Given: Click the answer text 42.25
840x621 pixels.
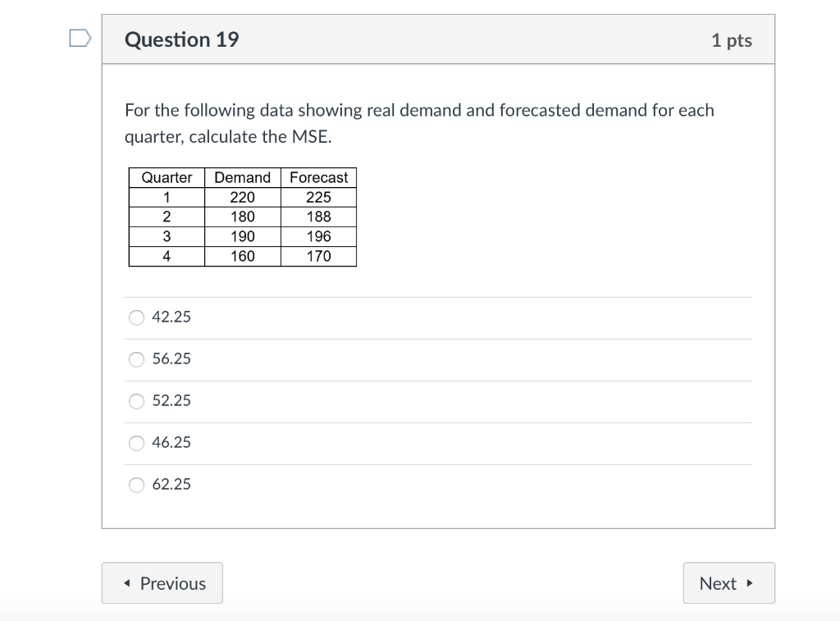Looking at the screenshot, I should [170, 317].
